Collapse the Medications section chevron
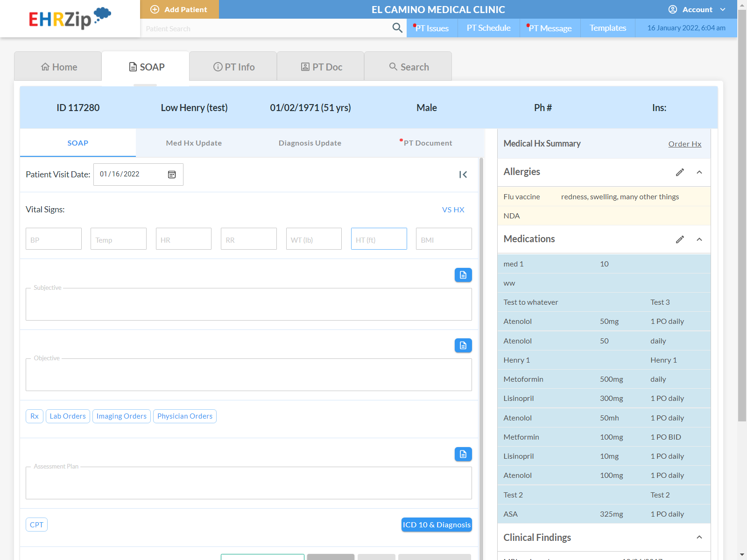 coord(699,239)
